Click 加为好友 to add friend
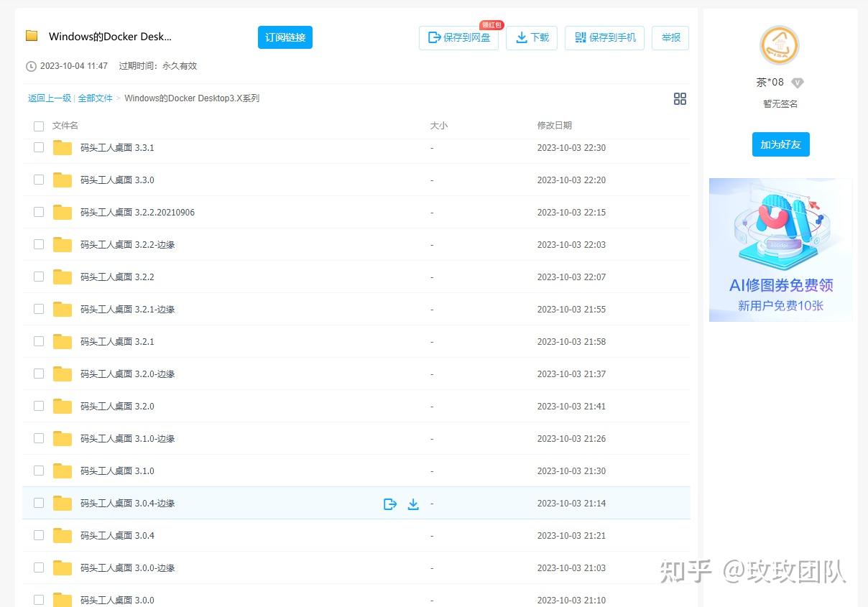Screen dimensions: 868x607 pyautogui.click(x=780, y=144)
